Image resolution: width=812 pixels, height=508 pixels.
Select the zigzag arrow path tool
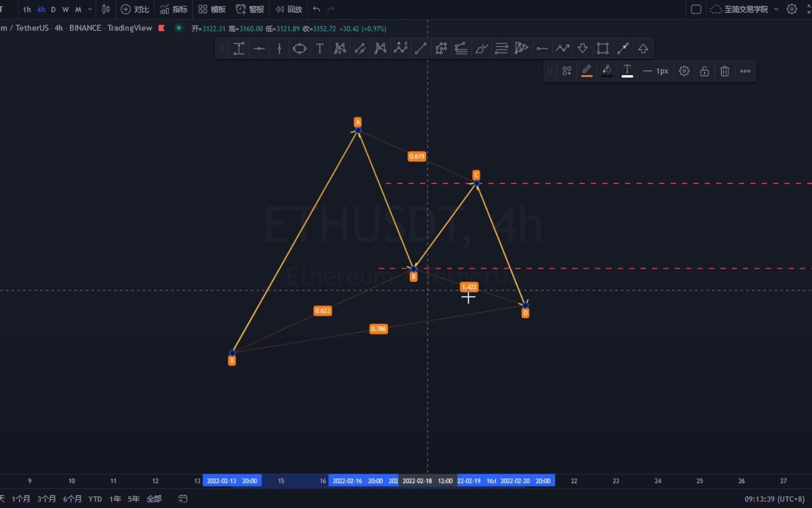click(562, 48)
